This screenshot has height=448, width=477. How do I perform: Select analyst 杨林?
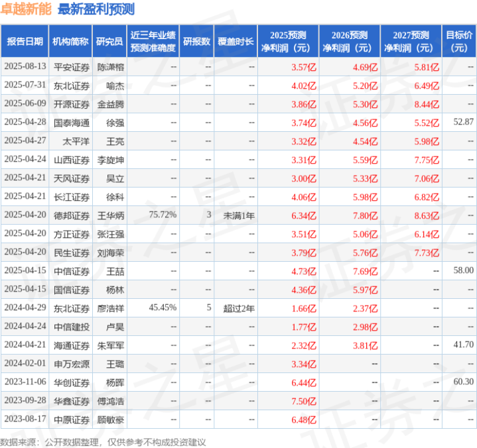tap(115, 290)
